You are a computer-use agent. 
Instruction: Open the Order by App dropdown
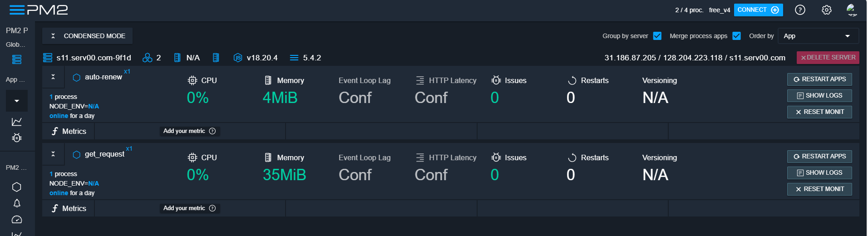coord(818,36)
